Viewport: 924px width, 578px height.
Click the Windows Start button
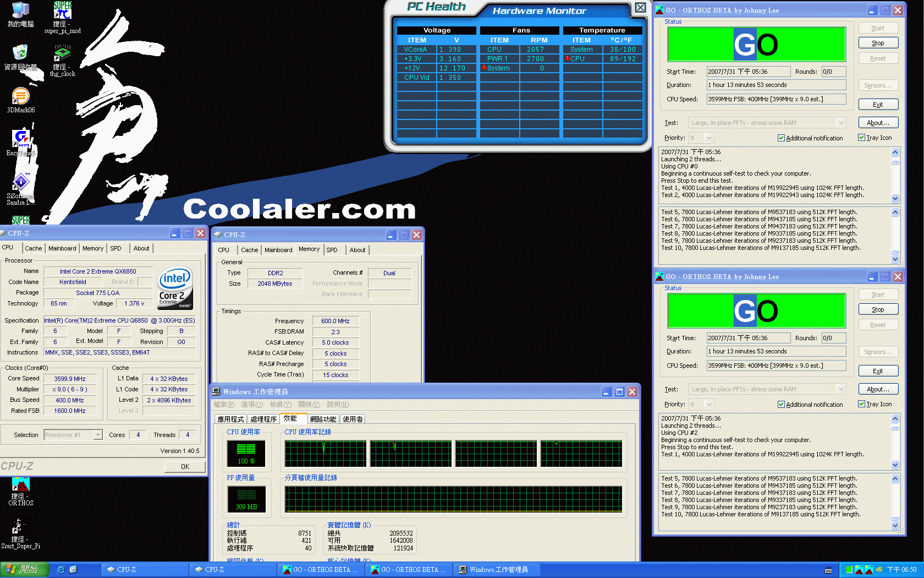pos(24,570)
